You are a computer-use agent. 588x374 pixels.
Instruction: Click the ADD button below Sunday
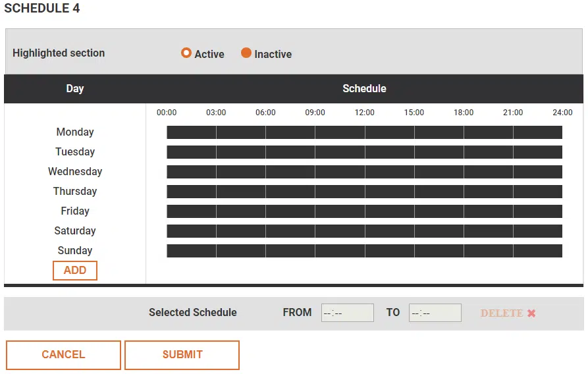[75, 271]
